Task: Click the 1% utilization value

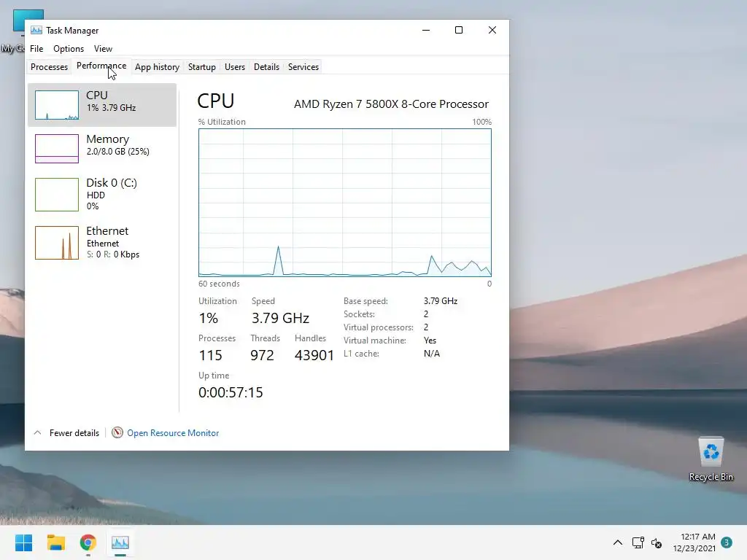Action: [x=208, y=318]
